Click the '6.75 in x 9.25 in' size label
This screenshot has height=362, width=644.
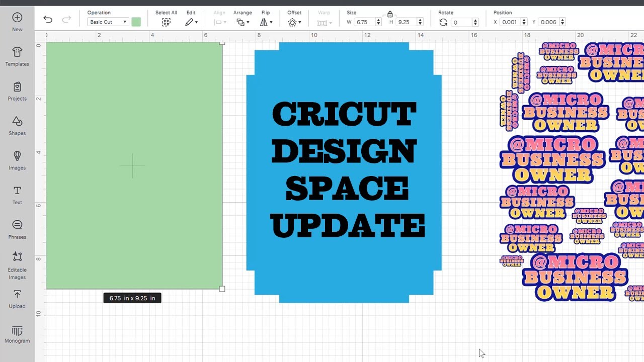pos(132,298)
